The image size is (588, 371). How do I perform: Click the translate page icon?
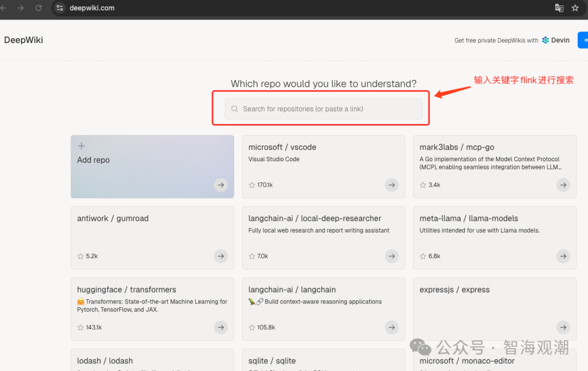click(x=559, y=8)
